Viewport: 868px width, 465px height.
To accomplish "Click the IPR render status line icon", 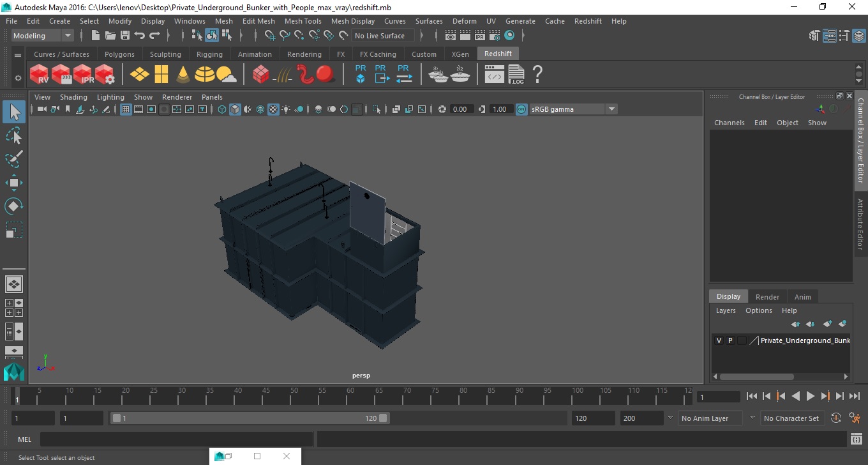I will coord(480,36).
